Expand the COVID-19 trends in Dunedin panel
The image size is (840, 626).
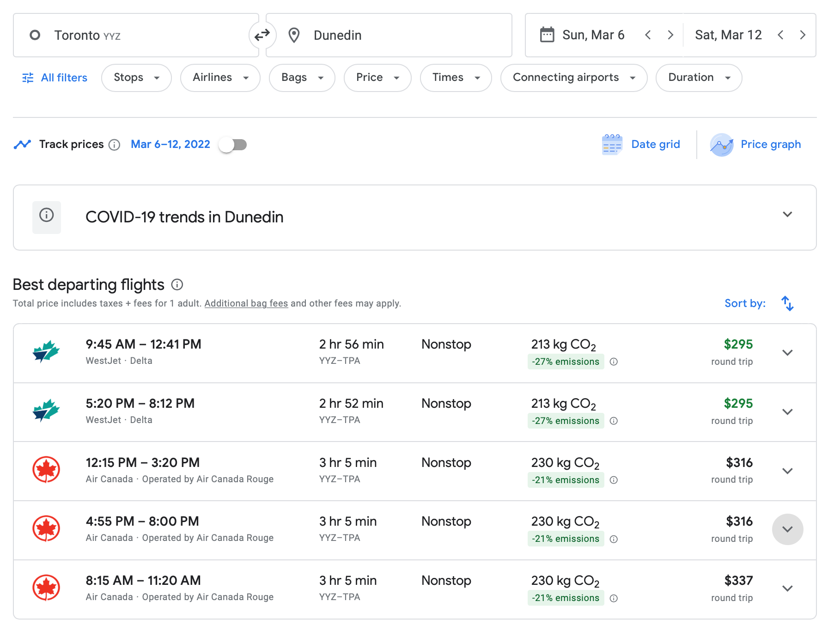pyautogui.click(x=787, y=215)
